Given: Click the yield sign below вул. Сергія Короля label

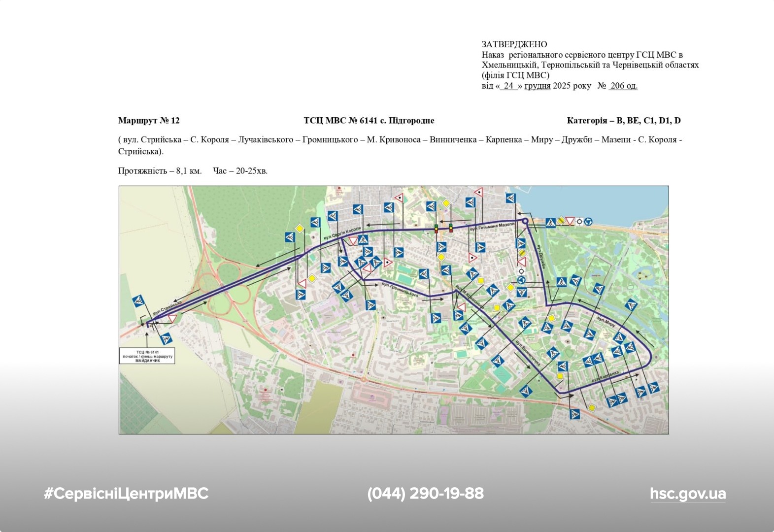Looking at the screenshot, I should [x=353, y=240].
